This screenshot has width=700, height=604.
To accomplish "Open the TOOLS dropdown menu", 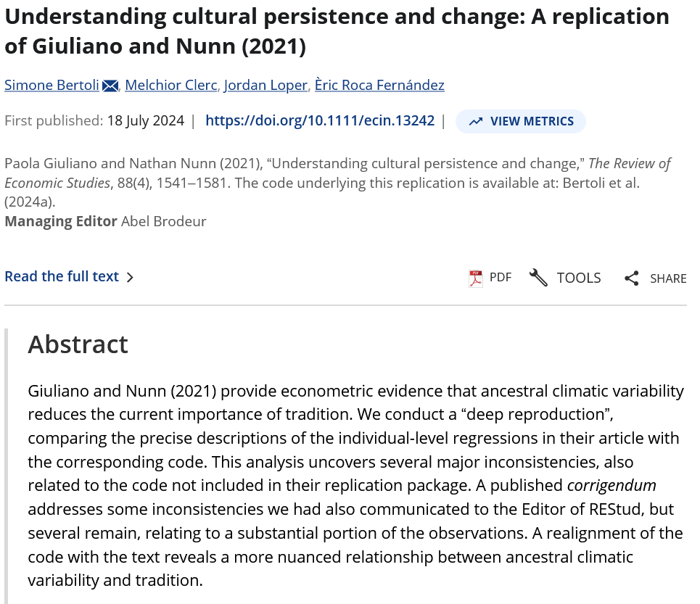I will coord(579,278).
